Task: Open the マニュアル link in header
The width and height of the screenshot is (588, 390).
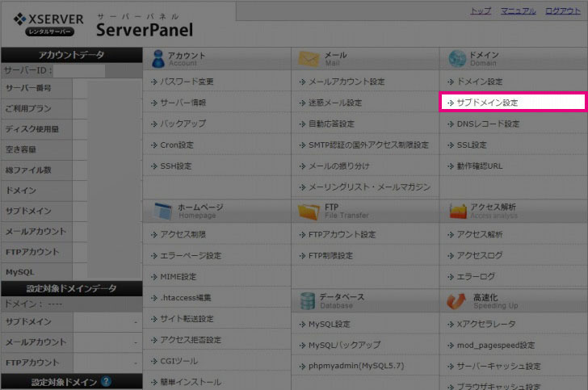Action: pyautogui.click(x=518, y=11)
